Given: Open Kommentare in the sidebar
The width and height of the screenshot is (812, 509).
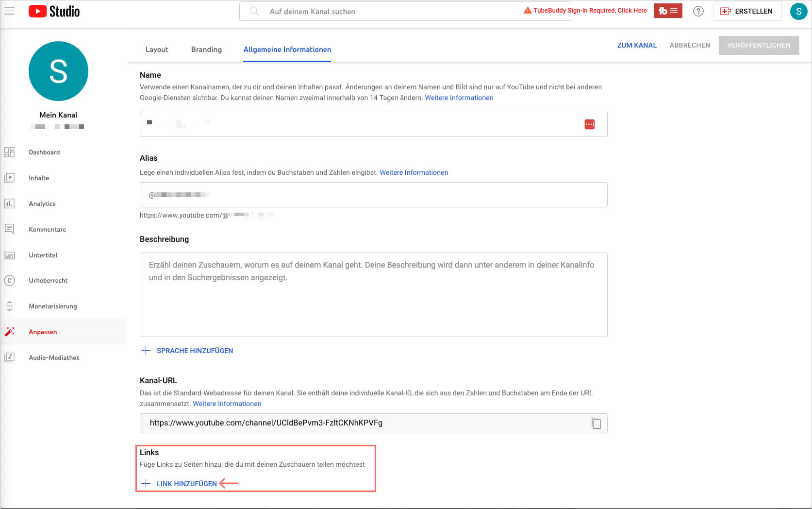Looking at the screenshot, I should (x=47, y=229).
